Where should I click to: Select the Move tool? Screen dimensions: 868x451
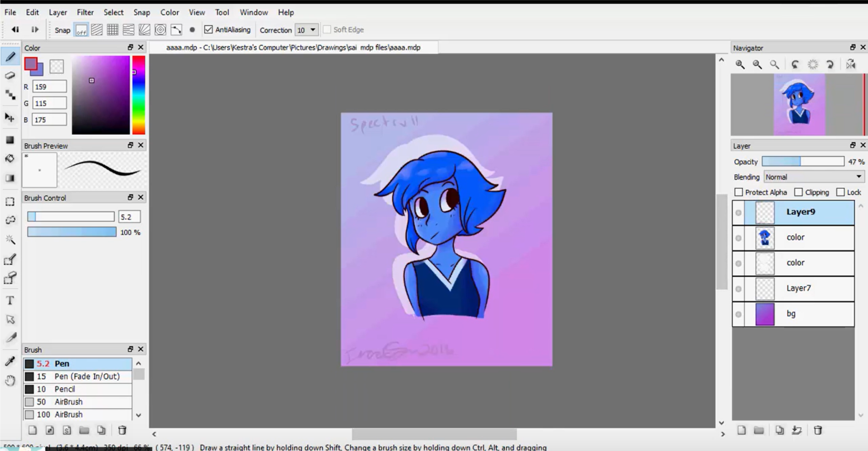10,117
